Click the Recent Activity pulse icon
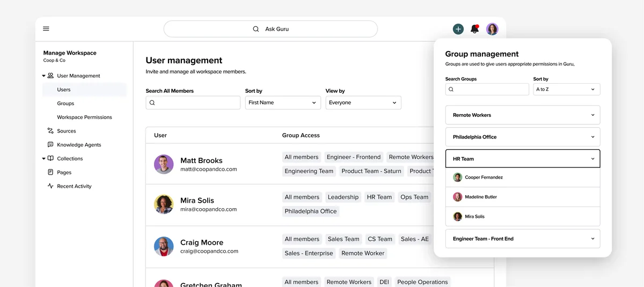The image size is (644, 287). pyautogui.click(x=50, y=186)
